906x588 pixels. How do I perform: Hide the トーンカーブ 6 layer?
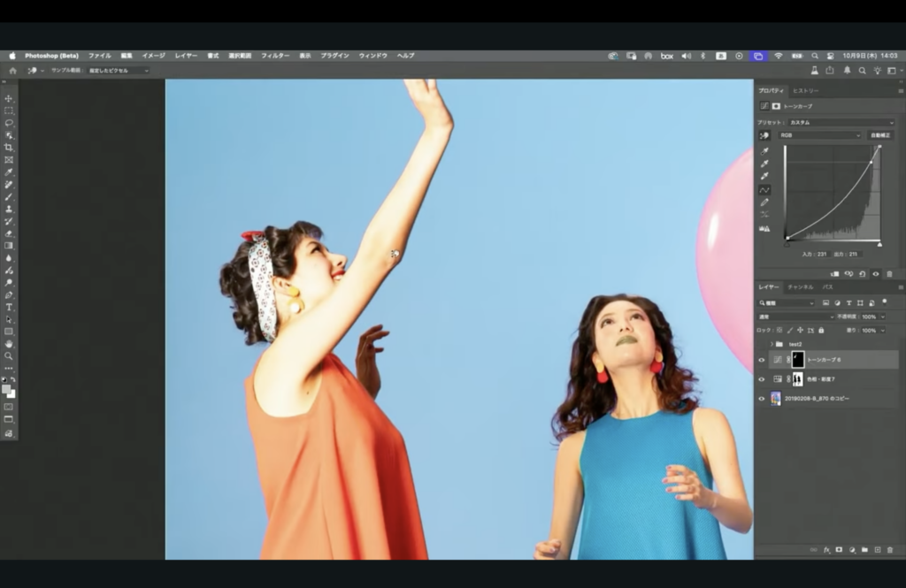point(761,360)
